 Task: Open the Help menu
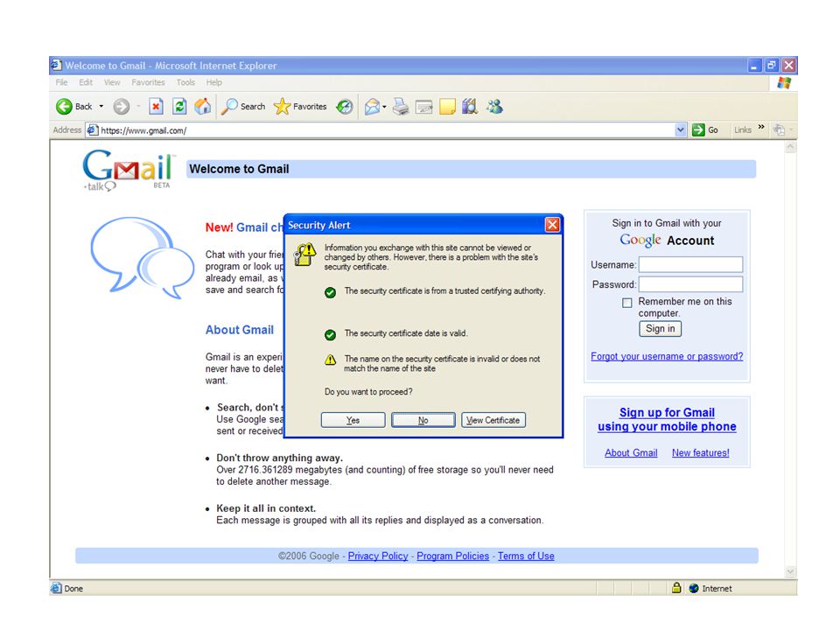213,82
